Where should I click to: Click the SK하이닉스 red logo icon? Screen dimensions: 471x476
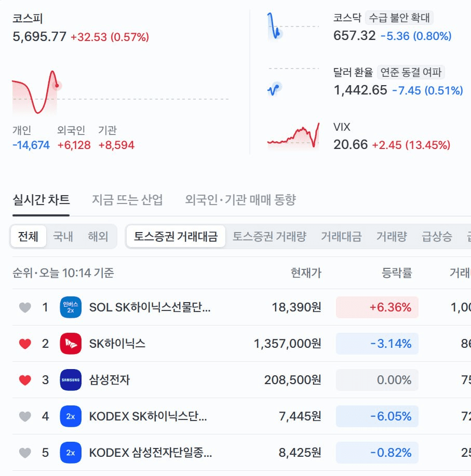71,343
